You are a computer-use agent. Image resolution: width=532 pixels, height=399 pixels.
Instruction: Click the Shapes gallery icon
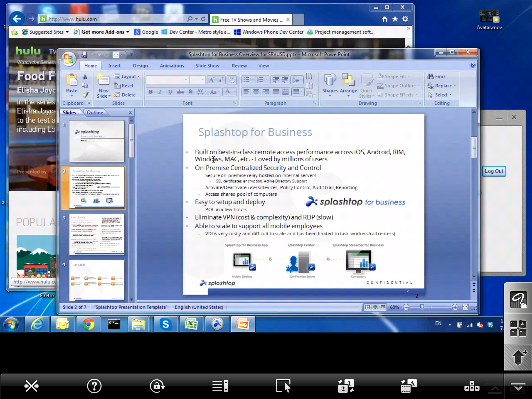330,80
